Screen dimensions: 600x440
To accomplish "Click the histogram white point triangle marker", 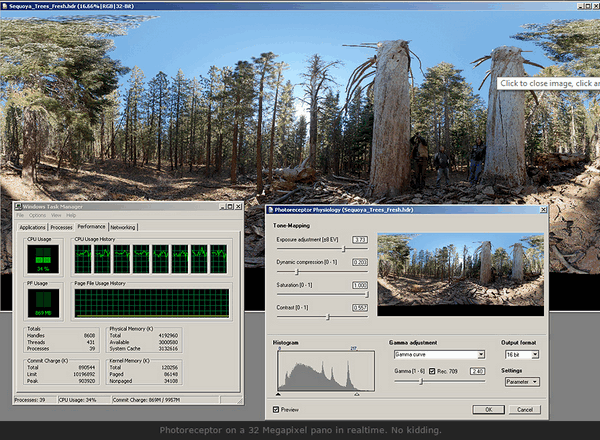I will [357, 394].
